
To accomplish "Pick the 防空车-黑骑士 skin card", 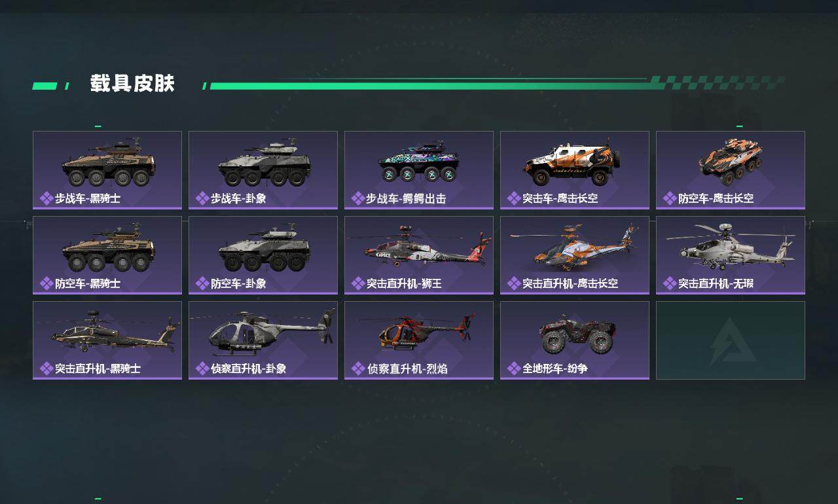I will [107, 255].
